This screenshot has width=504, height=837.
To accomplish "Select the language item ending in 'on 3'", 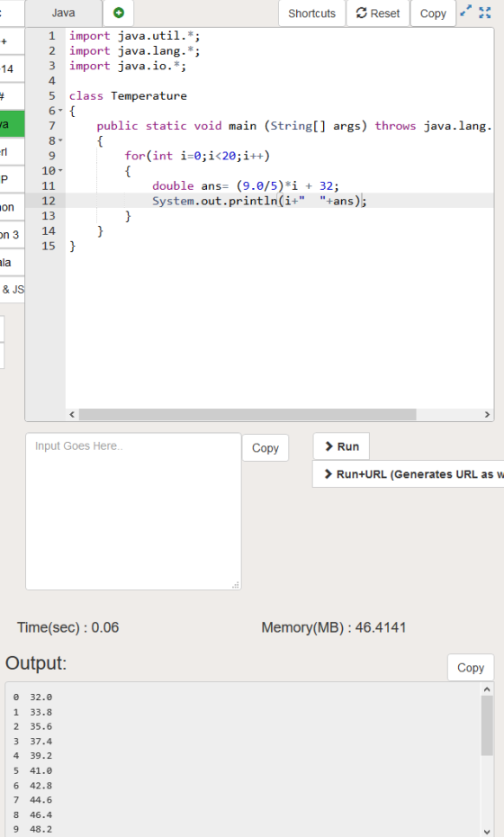I will [12, 234].
